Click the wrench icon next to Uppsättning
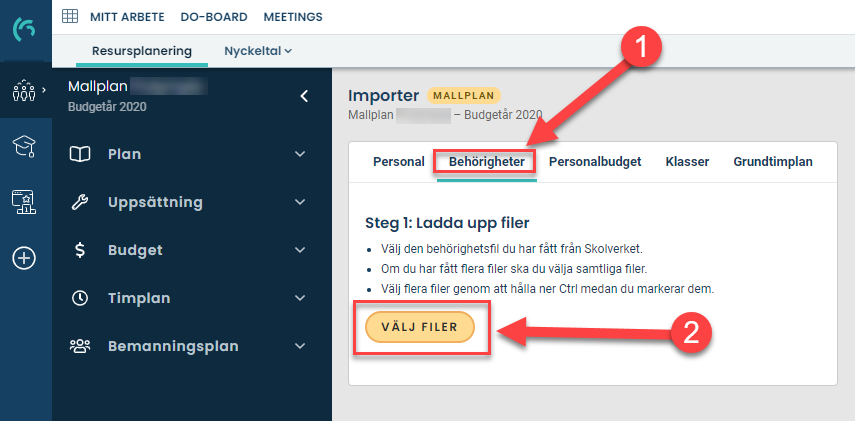The height and width of the screenshot is (421, 855). click(80, 202)
